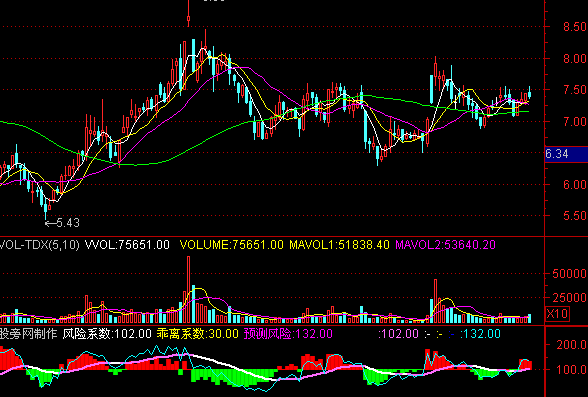Click the 7.00 price axis label
Viewport: 588px width, 397px height.
click(574, 121)
